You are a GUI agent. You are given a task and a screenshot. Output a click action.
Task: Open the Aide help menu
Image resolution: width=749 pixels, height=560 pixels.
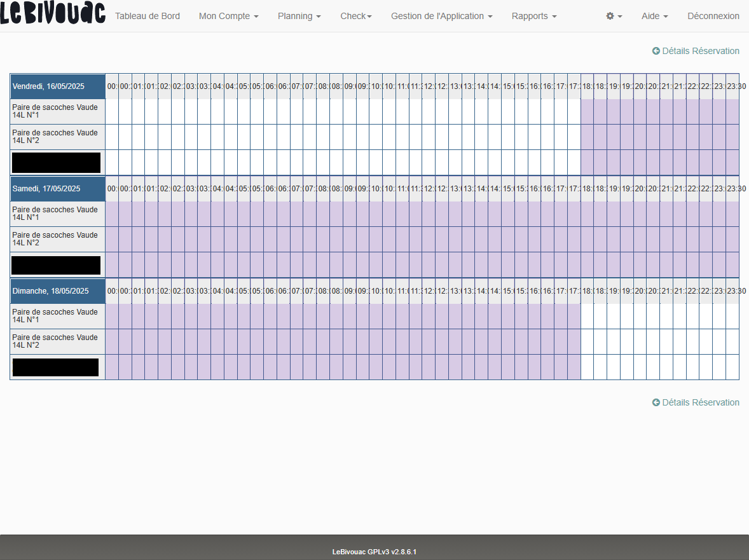(654, 16)
